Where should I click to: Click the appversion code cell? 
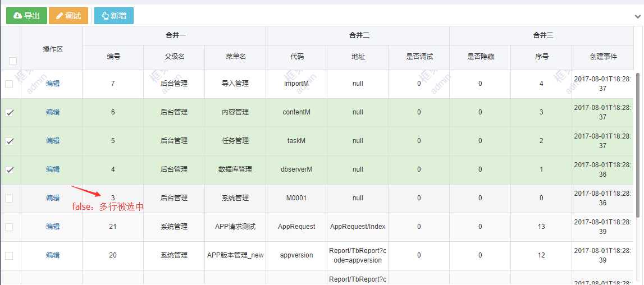point(296,255)
